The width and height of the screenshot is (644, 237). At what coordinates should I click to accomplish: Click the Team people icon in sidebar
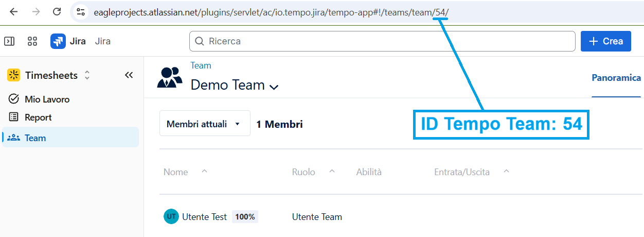(14, 138)
